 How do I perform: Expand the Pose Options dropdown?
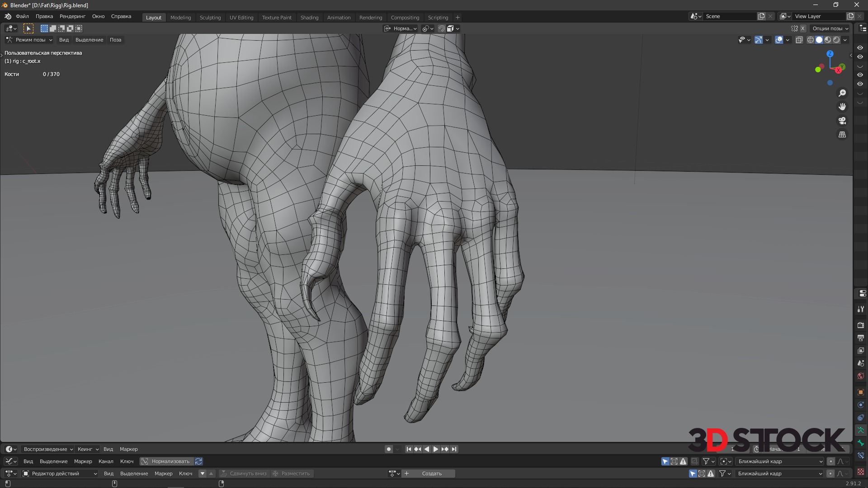pyautogui.click(x=830, y=28)
